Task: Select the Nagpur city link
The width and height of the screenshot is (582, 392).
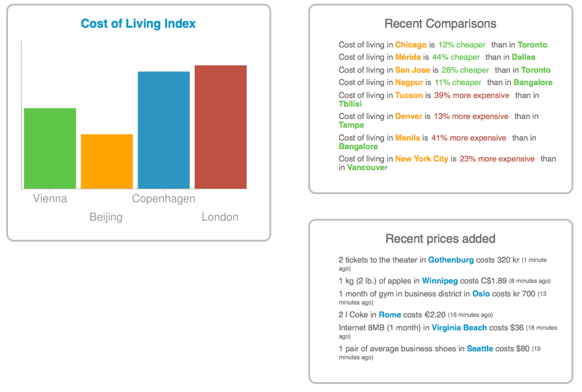Action: (409, 83)
